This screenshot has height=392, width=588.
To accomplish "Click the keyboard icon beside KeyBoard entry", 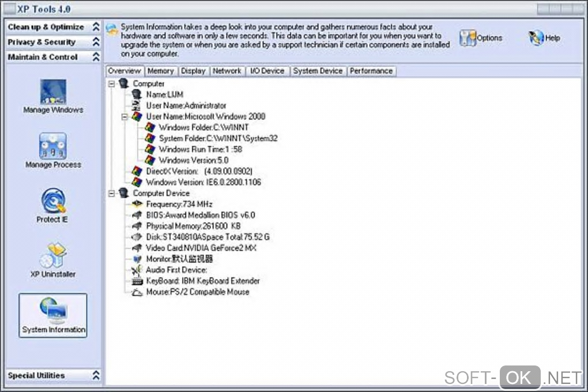I will (137, 281).
